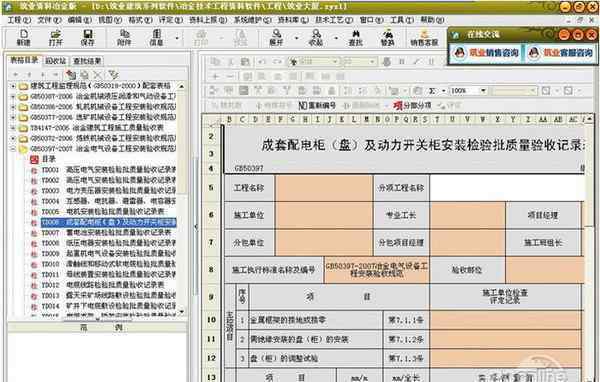The width and height of the screenshot is (600, 382).
Task: Expand the GB50372-2006 炼铁机械设备 folder
Action: [x=14, y=138]
